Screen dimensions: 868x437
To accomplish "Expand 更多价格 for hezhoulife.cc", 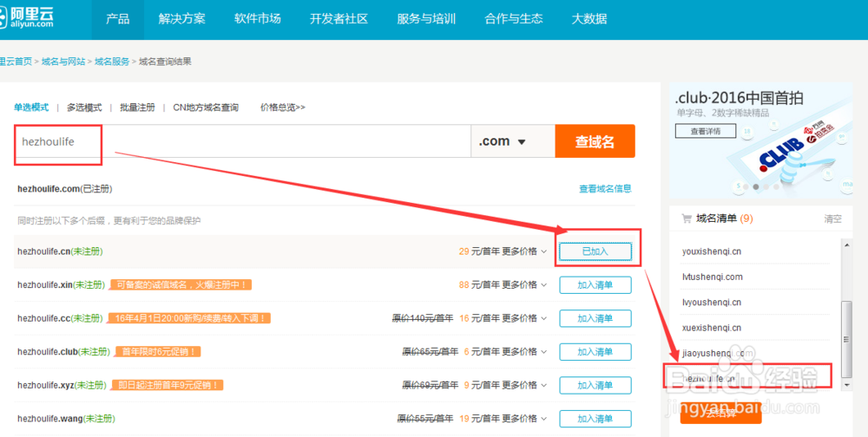I will point(524,318).
